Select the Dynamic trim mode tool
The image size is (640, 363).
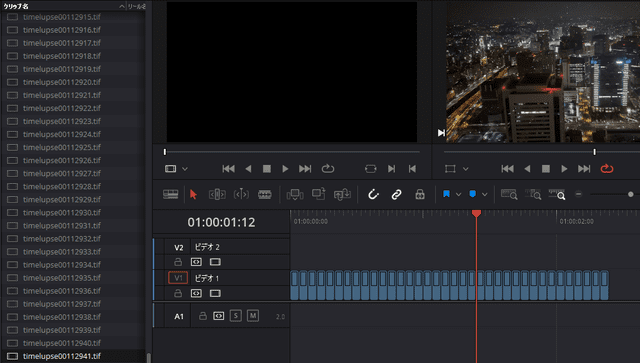(241, 194)
